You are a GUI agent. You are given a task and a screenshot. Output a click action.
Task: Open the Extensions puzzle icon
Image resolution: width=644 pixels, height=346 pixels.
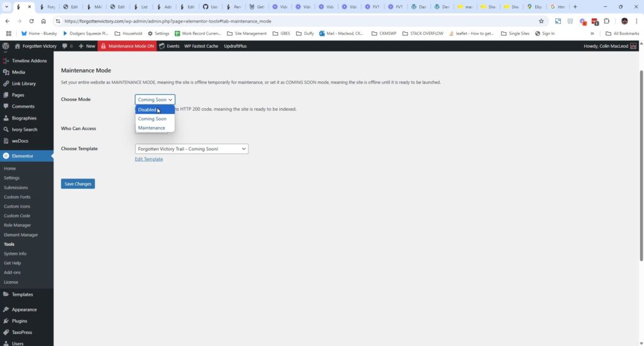pyautogui.click(x=607, y=21)
